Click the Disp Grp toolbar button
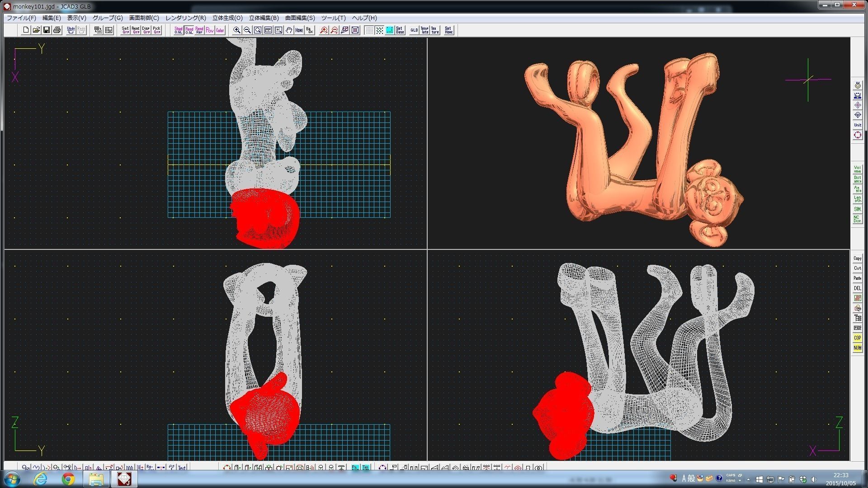The height and width of the screenshot is (488, 868). tap(146, 30)
